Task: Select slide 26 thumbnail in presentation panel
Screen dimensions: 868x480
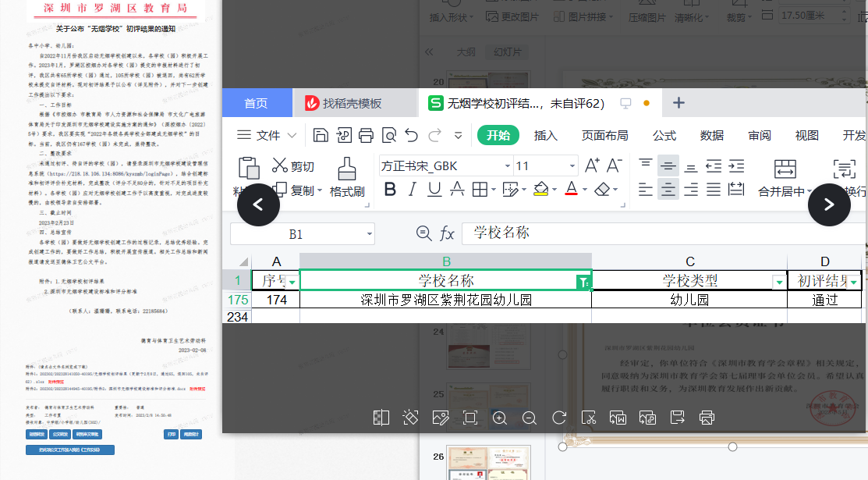Action: click(488, 463)
